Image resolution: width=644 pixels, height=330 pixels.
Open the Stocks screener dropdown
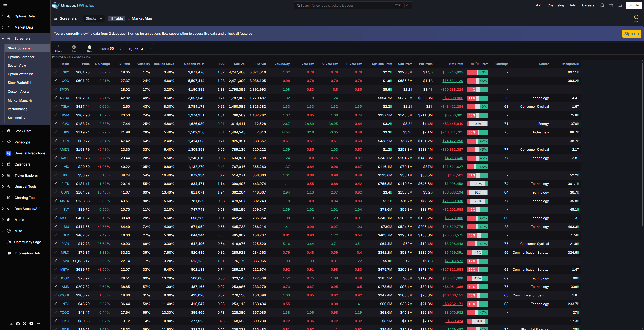[94, 18]
